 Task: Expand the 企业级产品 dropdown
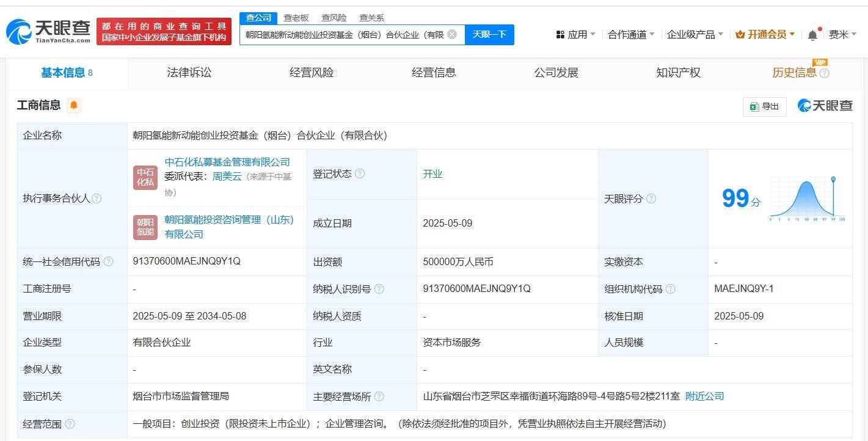pos(695,35)
